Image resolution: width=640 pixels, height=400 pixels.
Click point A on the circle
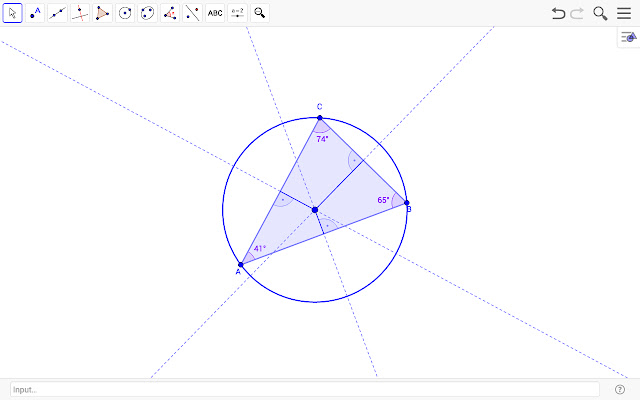pyautogui.click(x=240, y=264)
